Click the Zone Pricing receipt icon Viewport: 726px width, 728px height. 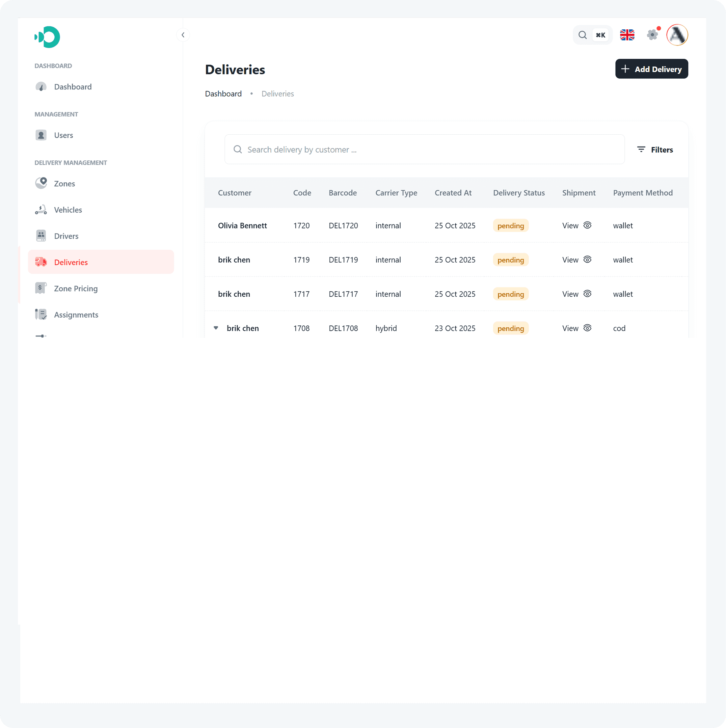coord(41,288)
